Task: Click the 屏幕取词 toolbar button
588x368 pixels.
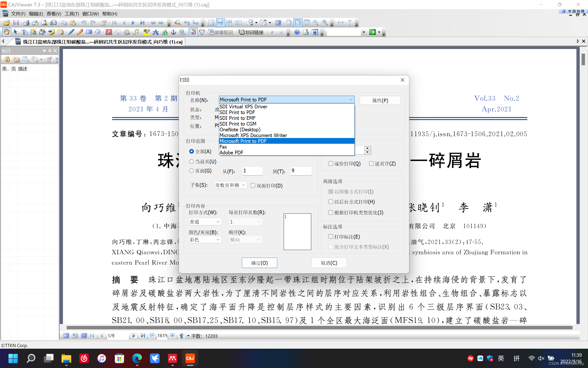Action: (221, 32)
